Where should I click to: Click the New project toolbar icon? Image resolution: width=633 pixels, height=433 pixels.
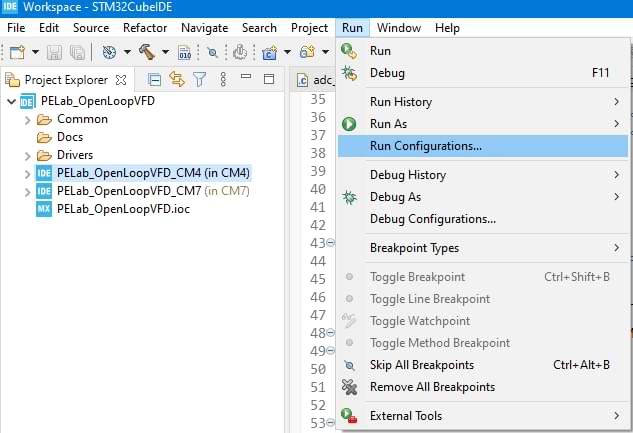click(x=17, y=52)
